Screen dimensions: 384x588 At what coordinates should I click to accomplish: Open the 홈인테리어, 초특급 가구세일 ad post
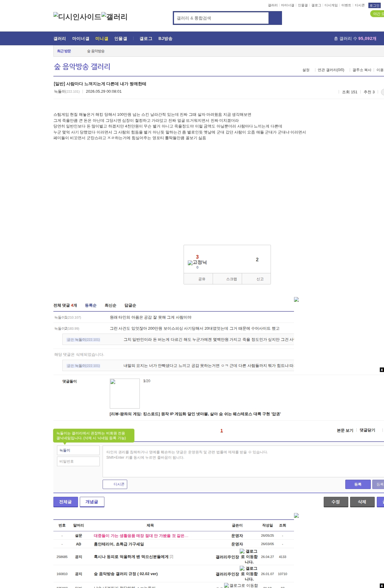pyautogui.click(x=119, y=544)
